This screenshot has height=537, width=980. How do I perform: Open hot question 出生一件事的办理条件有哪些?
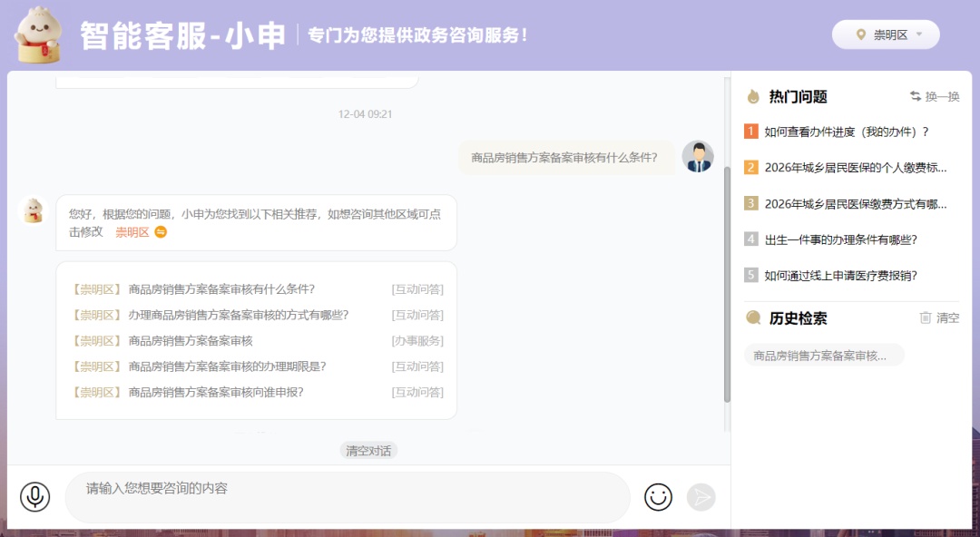coord(840,239)
